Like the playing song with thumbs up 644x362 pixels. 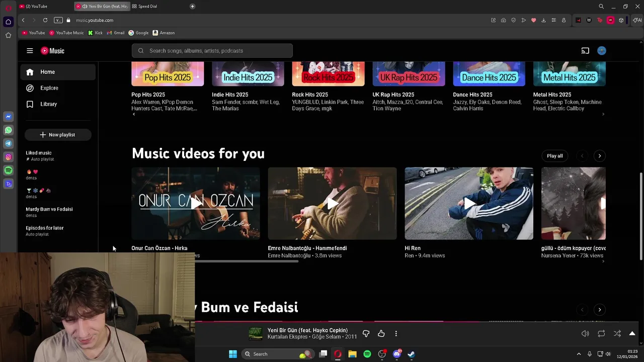(381, 333)
